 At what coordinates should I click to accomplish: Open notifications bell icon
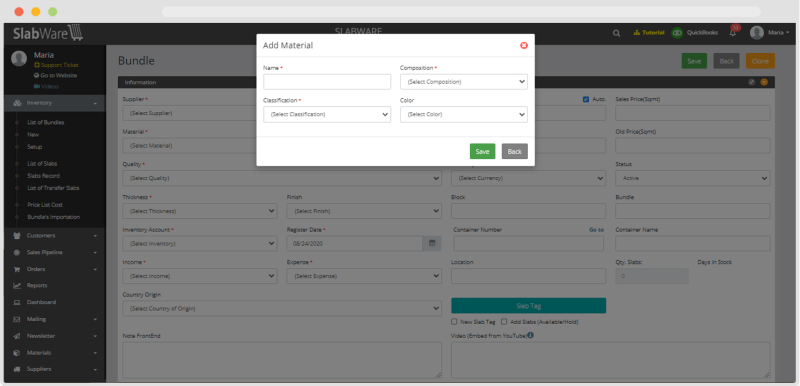click(x=733, y=33)
